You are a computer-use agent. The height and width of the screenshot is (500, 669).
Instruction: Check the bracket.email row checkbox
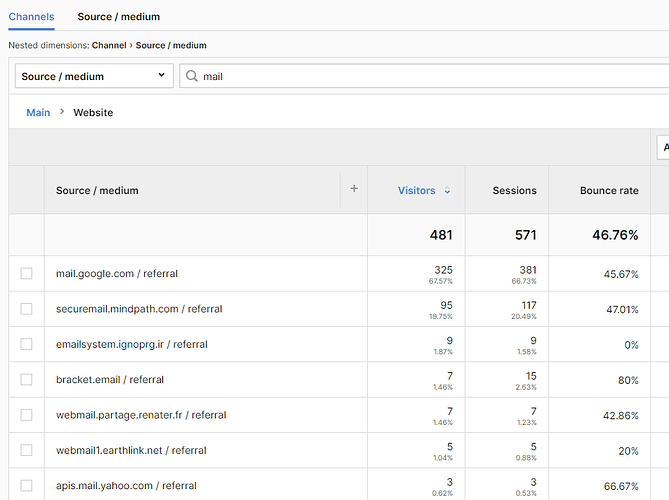[26, 380]
